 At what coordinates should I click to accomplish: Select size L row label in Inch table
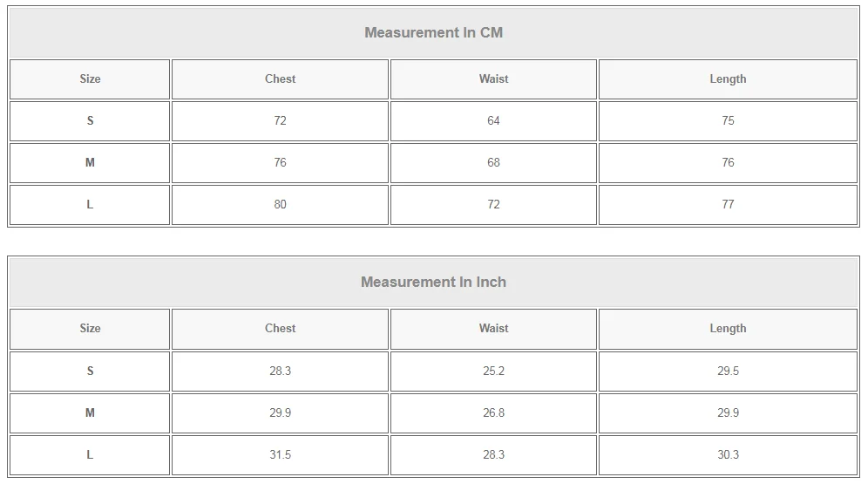tap(90, 455)
